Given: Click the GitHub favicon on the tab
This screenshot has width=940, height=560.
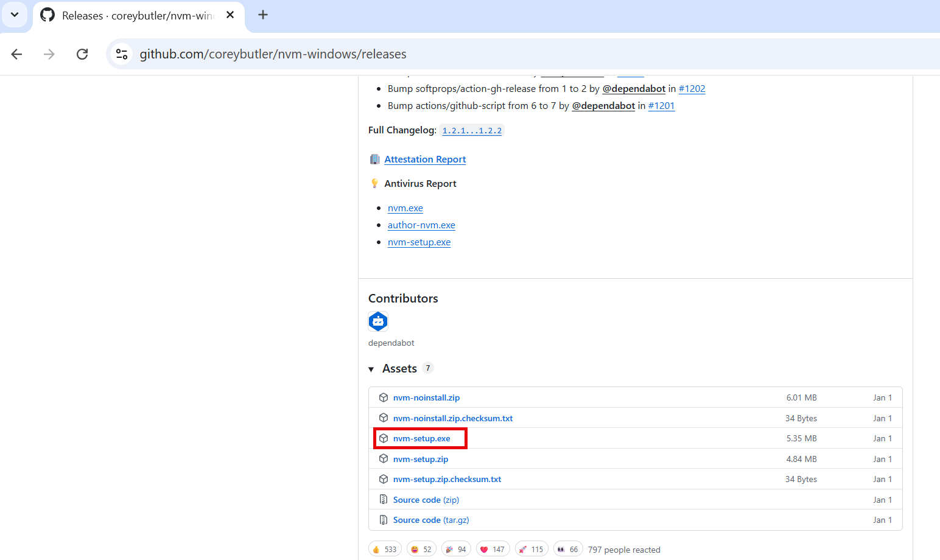Looking at the screenshot, I should 47,15.
